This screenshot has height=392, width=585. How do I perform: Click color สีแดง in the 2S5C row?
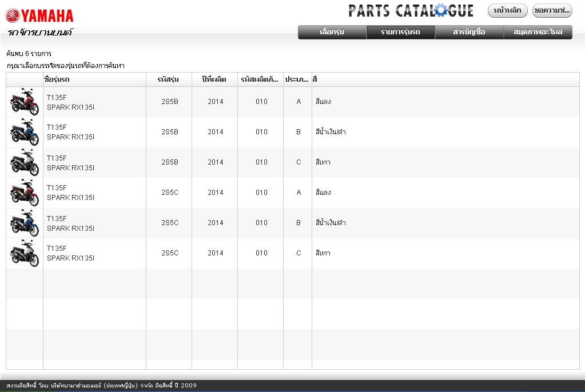click(323, 192)
